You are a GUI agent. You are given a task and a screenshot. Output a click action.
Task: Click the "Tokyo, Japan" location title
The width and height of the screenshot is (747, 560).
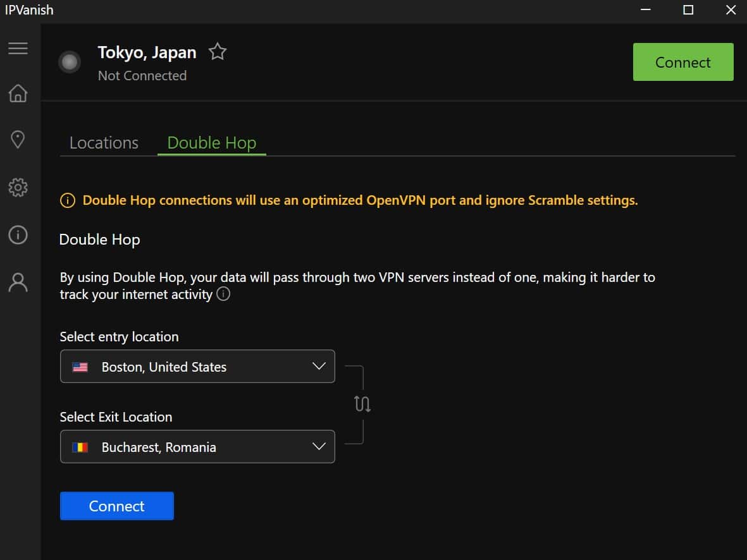[147, 52]
